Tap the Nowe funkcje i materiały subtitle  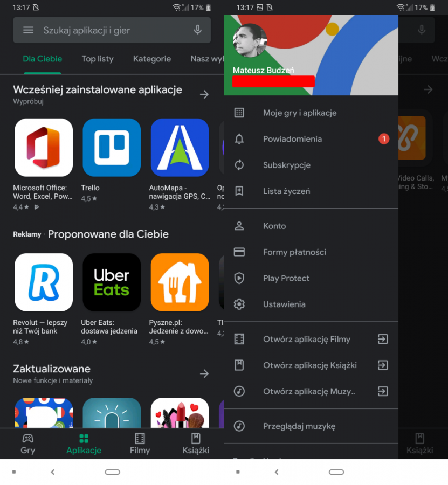(x=53, y=381)
